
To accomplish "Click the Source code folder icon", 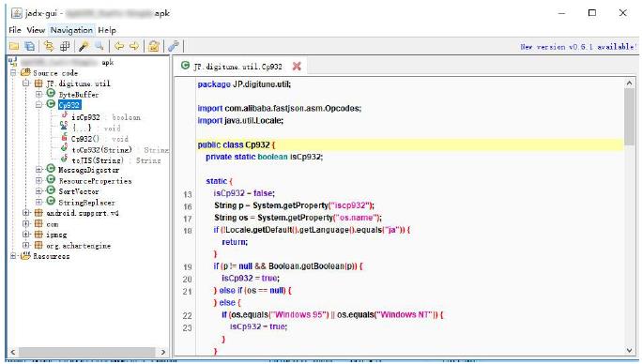I will coord(25,73).
